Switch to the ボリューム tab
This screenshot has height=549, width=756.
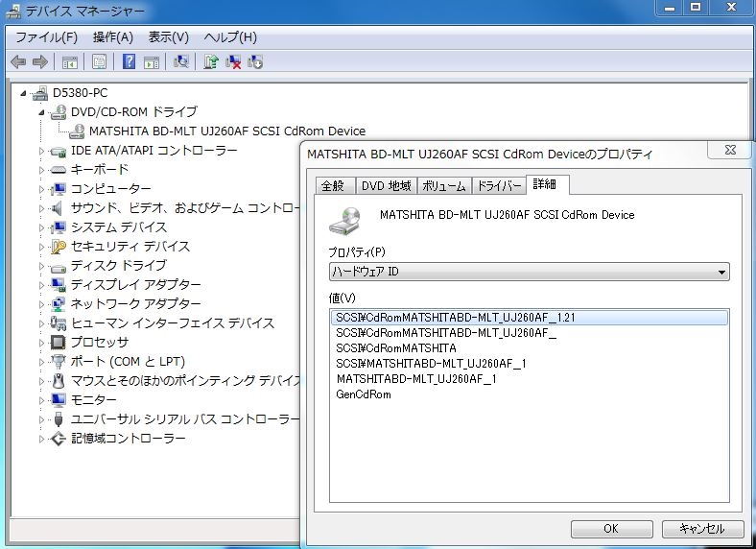tap(444, 186)
